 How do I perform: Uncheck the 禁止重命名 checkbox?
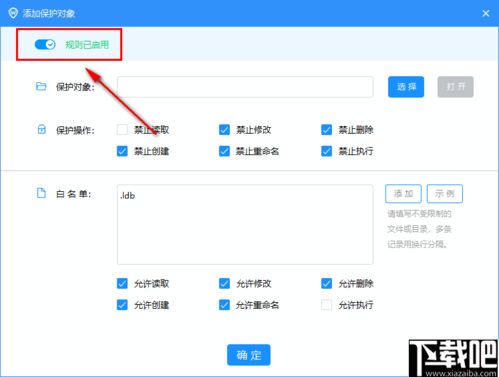pyautogui.click(x=224, y=151)
